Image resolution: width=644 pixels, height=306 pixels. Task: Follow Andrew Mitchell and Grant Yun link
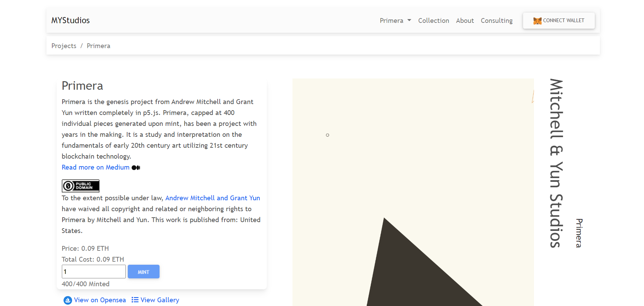[x=213, y=198]
